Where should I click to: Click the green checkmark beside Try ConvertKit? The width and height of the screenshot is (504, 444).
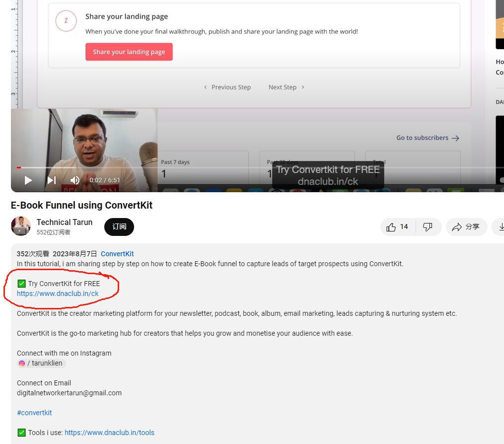21,284
